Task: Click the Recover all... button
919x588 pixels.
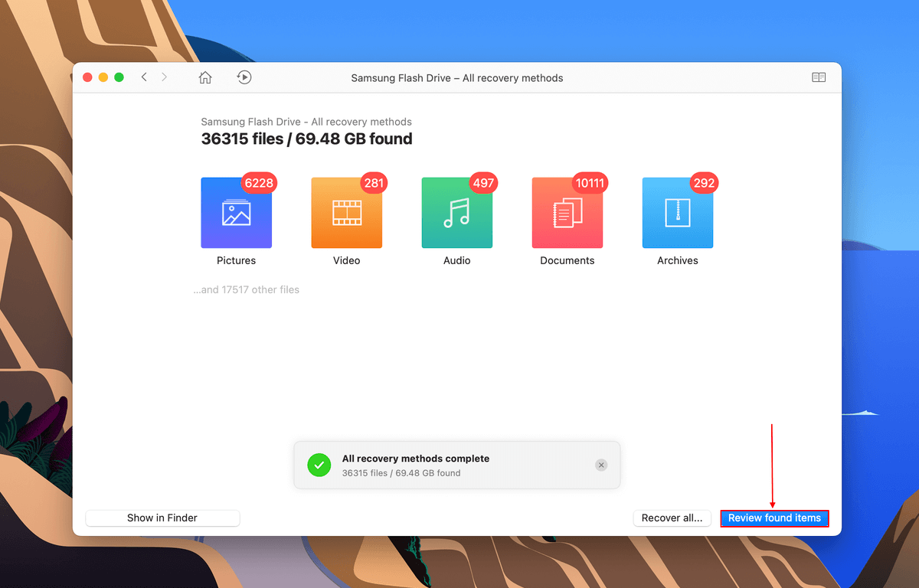Action: pos(672,518)
